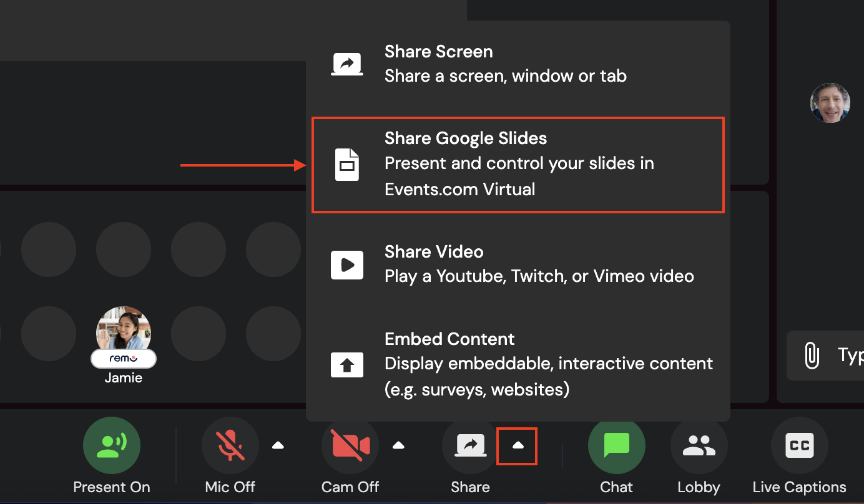Focus the chat message input field

(825, 356)
